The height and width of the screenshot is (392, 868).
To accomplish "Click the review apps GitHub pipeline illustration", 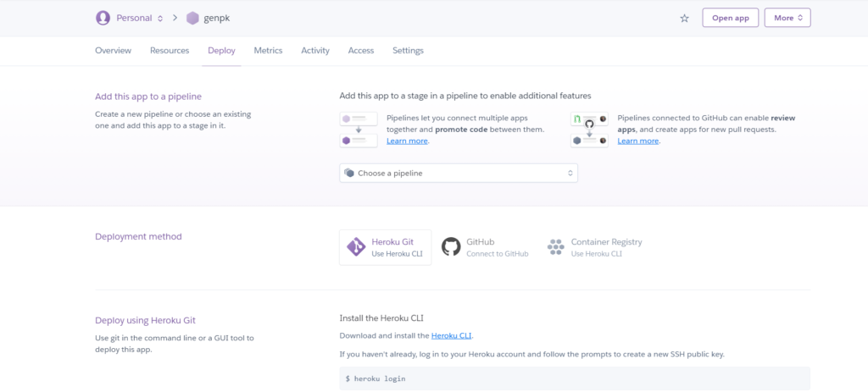I will (590, 130).
